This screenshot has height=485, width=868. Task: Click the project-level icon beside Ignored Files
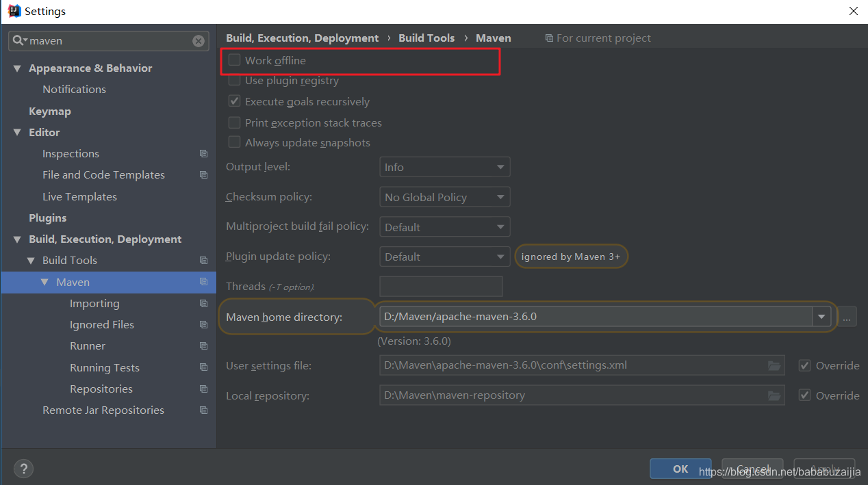(x=203, y=325)
